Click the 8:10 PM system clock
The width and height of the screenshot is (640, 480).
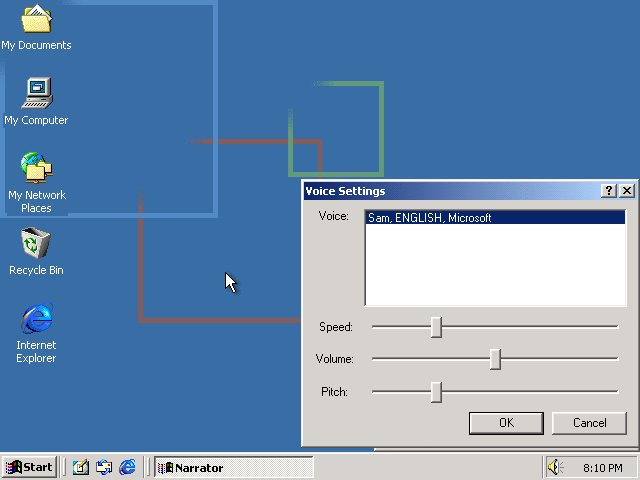pos(603,468)
